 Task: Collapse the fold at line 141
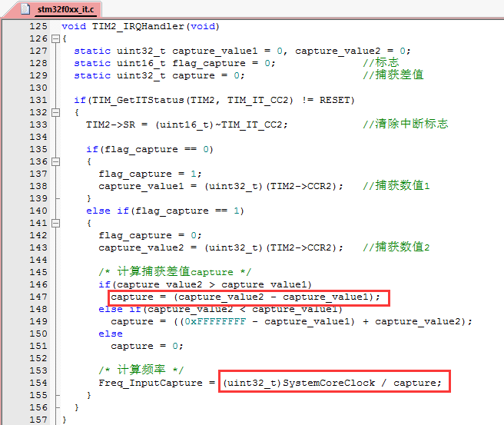55,223
